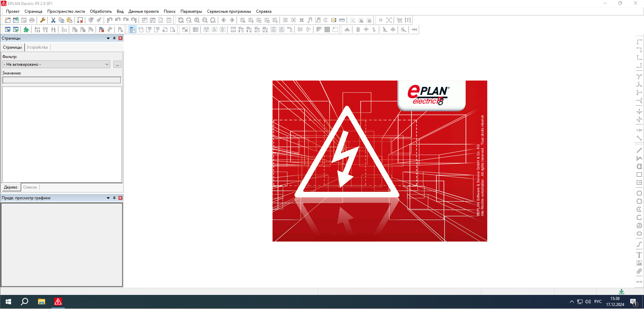The height and width of the screenshot is (309, 644).
Task: Expand the Страницы panel menu arrow
Action: point(108,38)
